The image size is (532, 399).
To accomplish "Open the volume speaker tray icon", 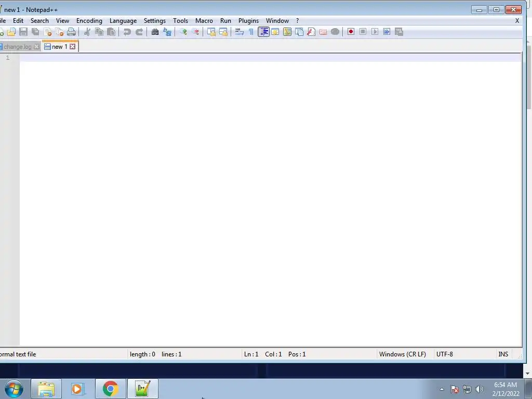I will [x=479, y=389].
